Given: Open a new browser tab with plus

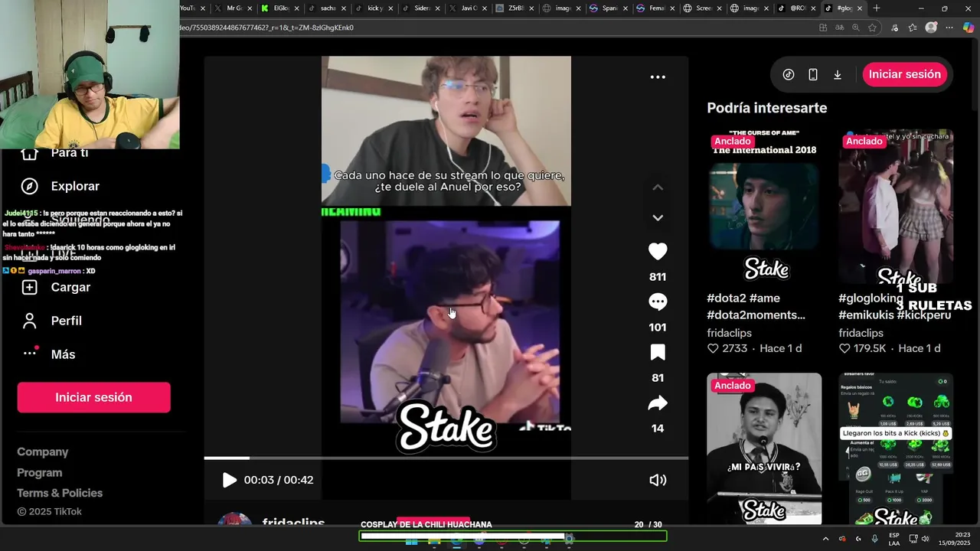Looking at the screenshot, I should pos(877,8).
